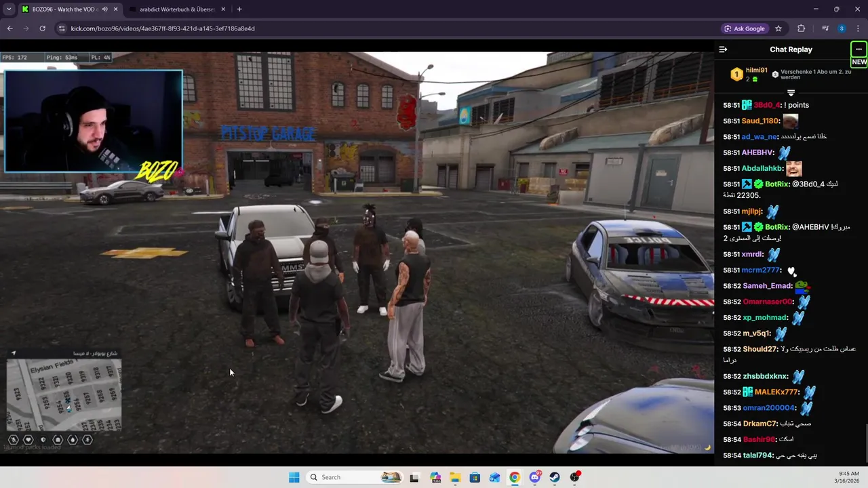
Task: Open the media control playlist icon
Action: pyautogui.click(x=825, y=28)
